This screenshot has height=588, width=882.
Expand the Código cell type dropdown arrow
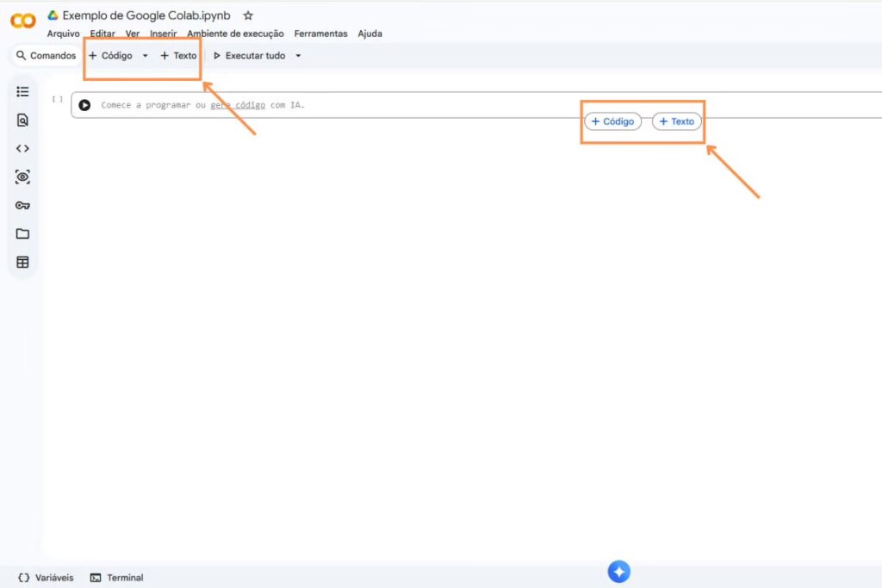tap(144, 55)
